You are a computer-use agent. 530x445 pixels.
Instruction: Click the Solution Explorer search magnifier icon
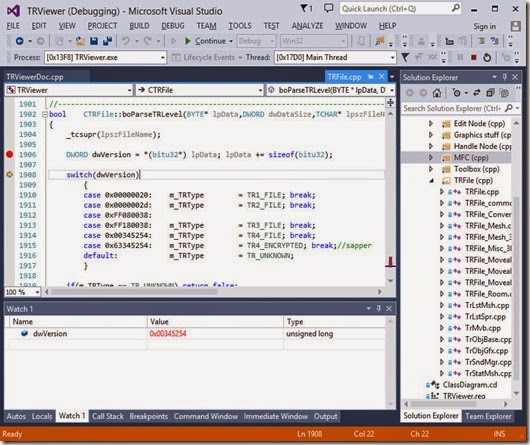pos(509,108)
